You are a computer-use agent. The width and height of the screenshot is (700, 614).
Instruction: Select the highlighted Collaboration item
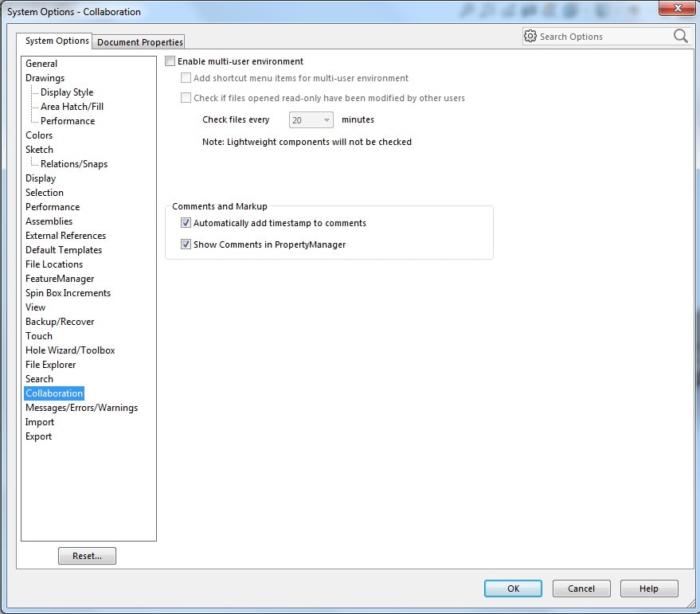pyautogui.click(x=54, y=393)
